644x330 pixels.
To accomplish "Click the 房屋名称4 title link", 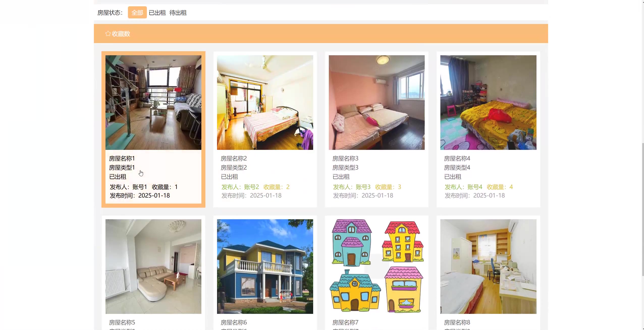I will (x=457, y=158).
